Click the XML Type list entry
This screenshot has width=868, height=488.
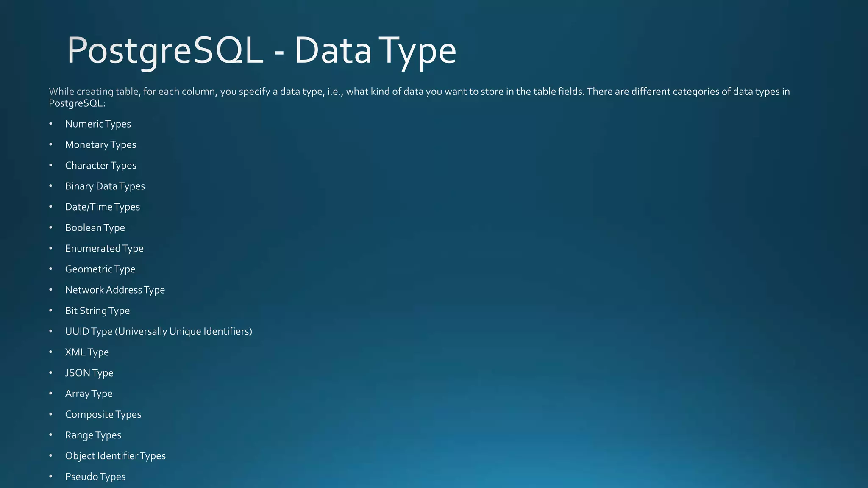click(x=87, y=352)
